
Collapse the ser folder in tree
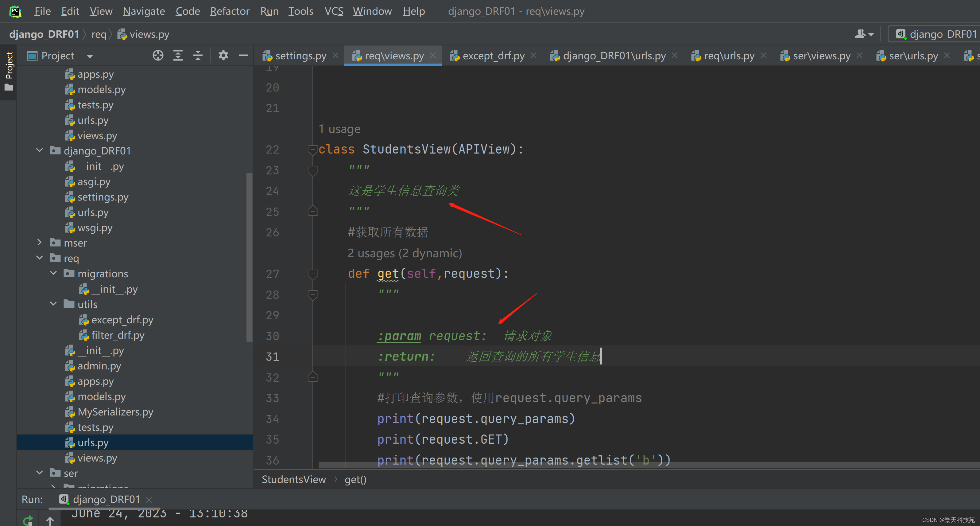(x=40, y=473)
